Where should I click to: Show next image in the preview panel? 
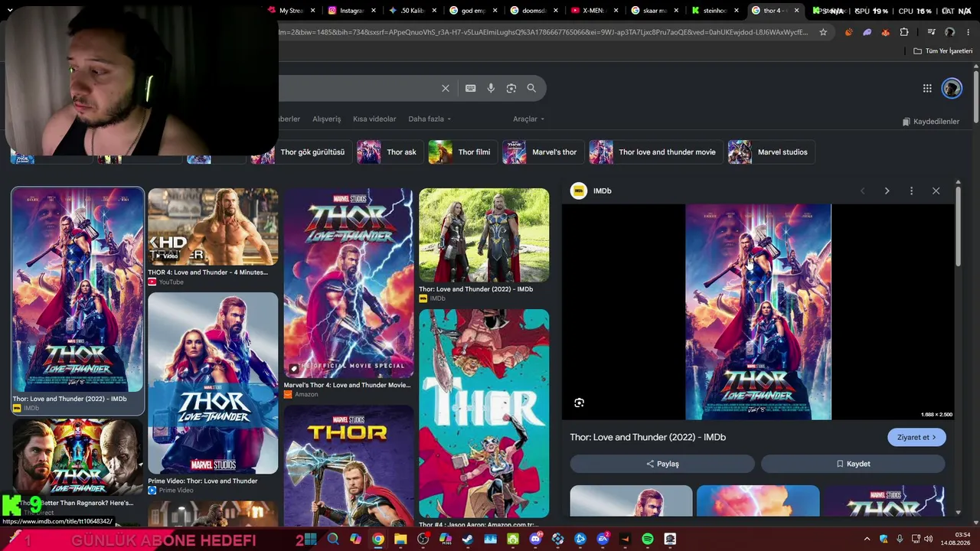[887, 191]
